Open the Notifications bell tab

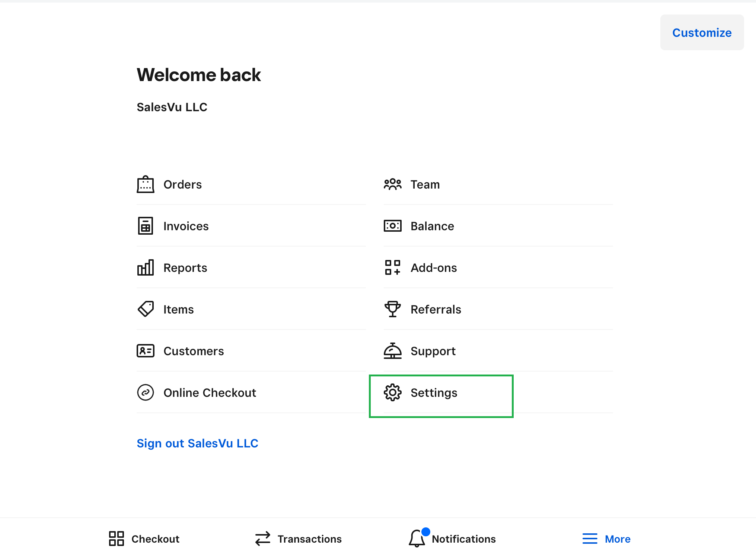(x=452, y=539)
